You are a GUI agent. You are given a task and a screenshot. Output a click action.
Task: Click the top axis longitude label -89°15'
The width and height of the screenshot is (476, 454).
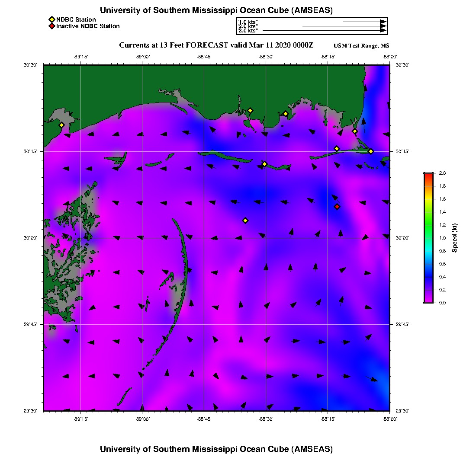tap(80, 57)
